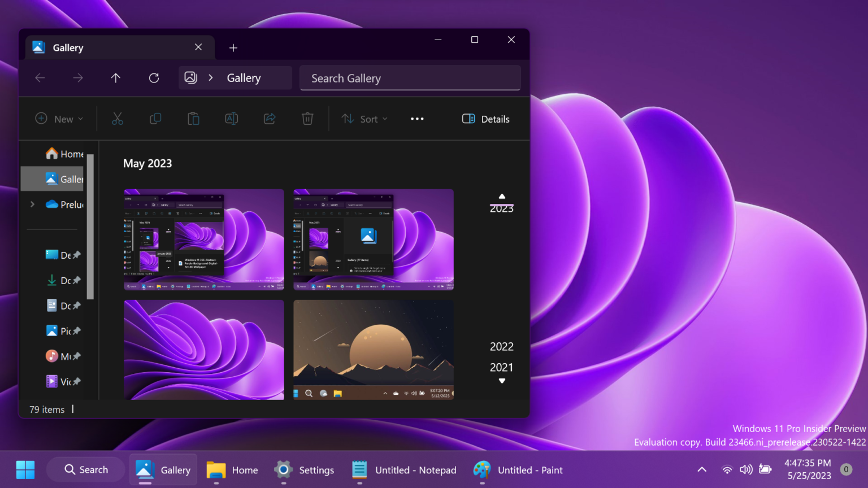Open a new Explorer tab with the plus button
Viewport: 868px width, 488px height.
coord(233,47)
